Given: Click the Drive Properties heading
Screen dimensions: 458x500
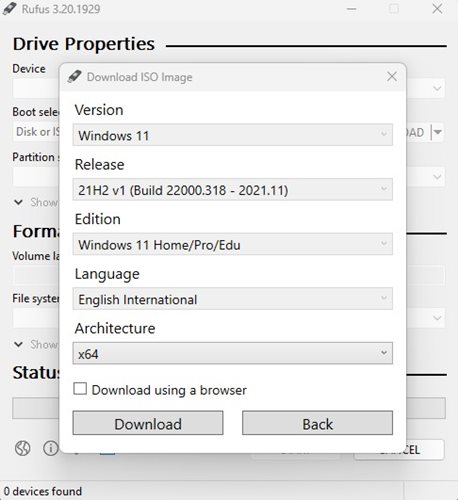Looking at the screenshot, I should click(84, 44).
